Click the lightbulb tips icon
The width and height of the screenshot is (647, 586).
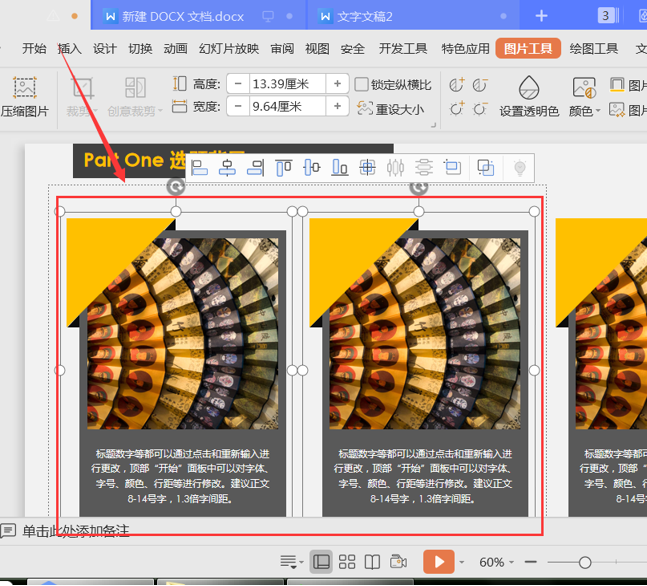click(519, 168)
